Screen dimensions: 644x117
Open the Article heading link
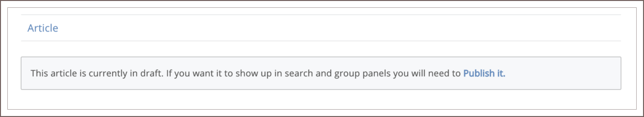43,28
